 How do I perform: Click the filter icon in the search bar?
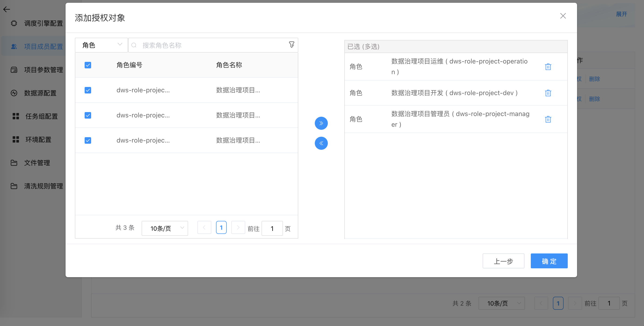292,45
